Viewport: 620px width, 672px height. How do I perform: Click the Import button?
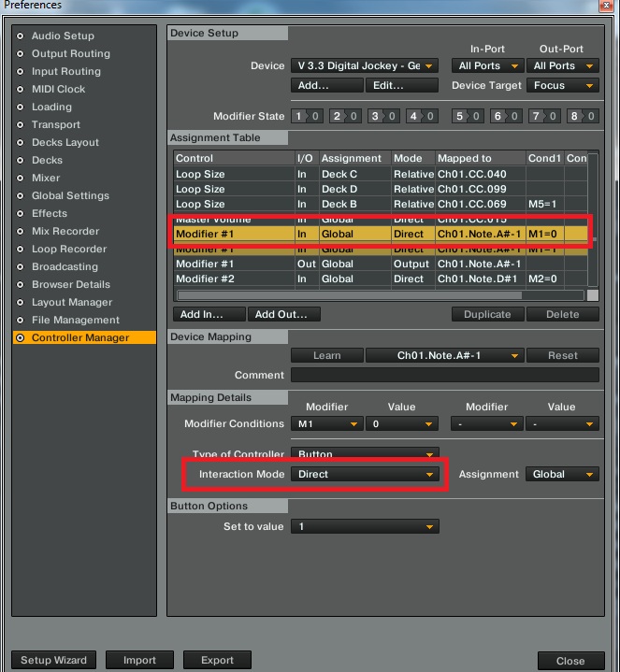(139, 660)
